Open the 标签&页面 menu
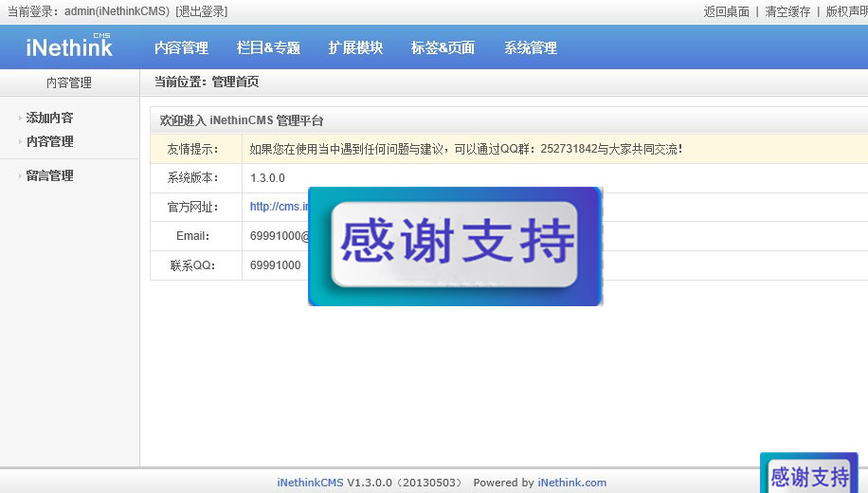The height and width of the screenshot is (493, 868). 443,47
